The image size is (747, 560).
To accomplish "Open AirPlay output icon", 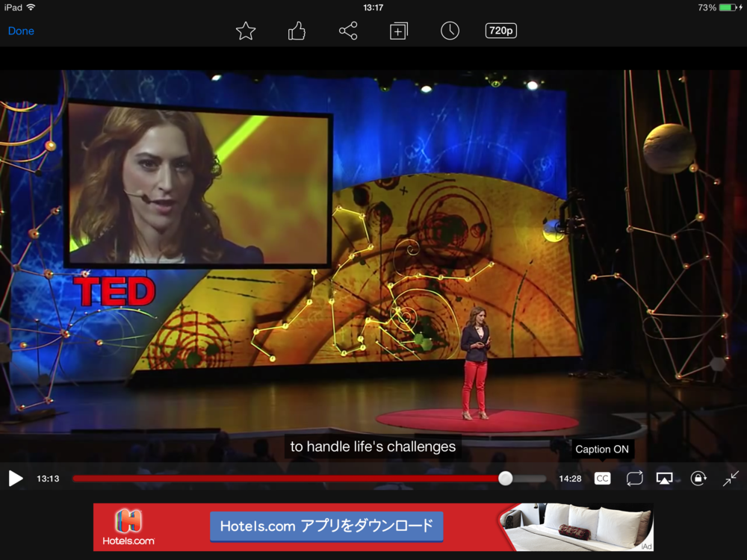I will 665,479.
